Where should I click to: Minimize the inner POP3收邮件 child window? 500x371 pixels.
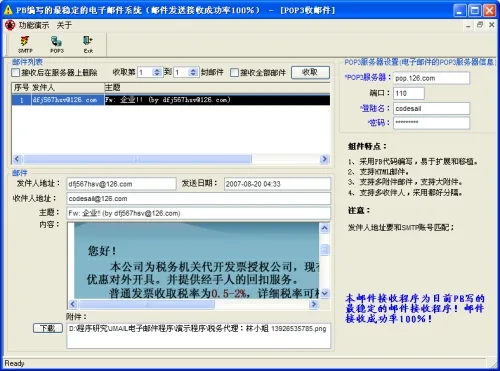468,25
